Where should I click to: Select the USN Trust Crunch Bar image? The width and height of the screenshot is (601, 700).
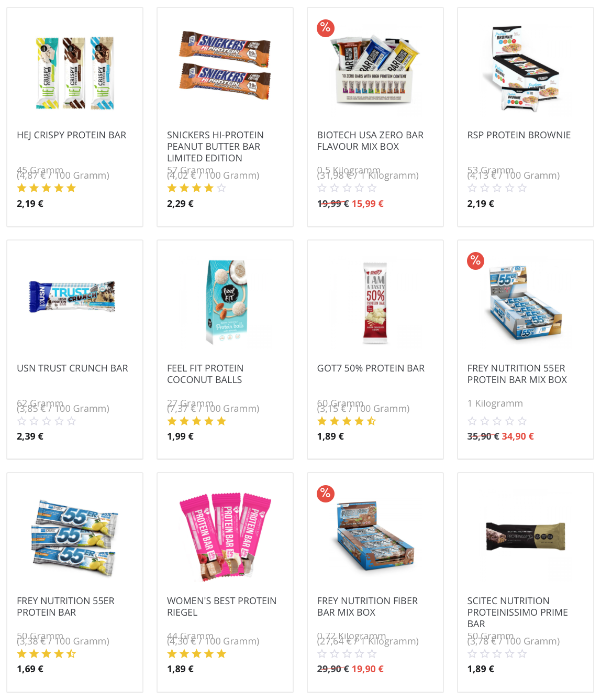73,297
